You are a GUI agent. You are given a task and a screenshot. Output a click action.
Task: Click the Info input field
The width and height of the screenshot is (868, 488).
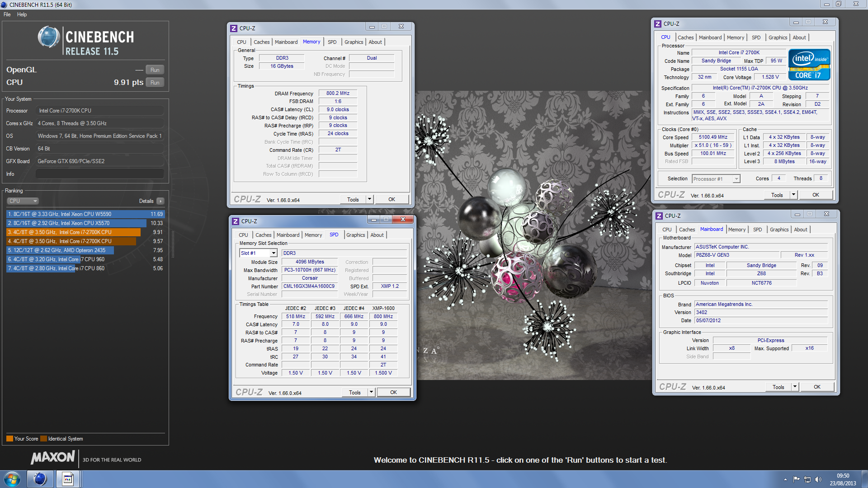point(99,174)
